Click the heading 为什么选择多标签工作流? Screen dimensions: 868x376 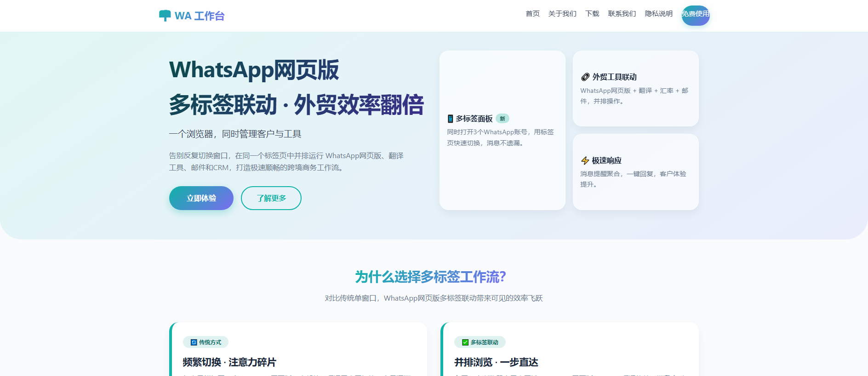pyautogui.click(x=430, y=277)
